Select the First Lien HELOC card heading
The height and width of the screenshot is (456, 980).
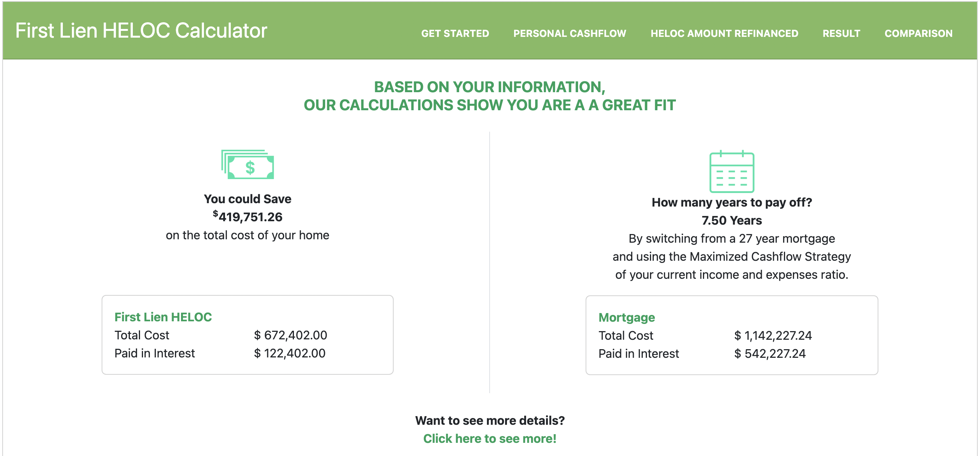[163, 317]
